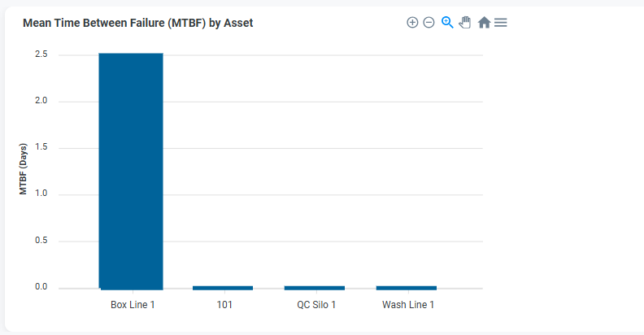Reset zoom with the home icon
The height and width of the screenshot is (335, 644).
point(484,23)
